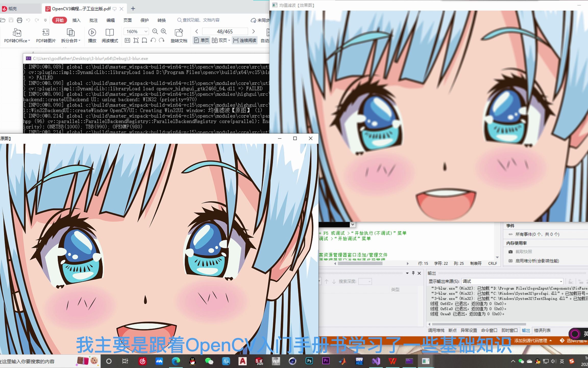The width and height of the screenshot is (588, 368).
Task: Open the 转换 ribbon tab
Action: click(x=162, y=20)
